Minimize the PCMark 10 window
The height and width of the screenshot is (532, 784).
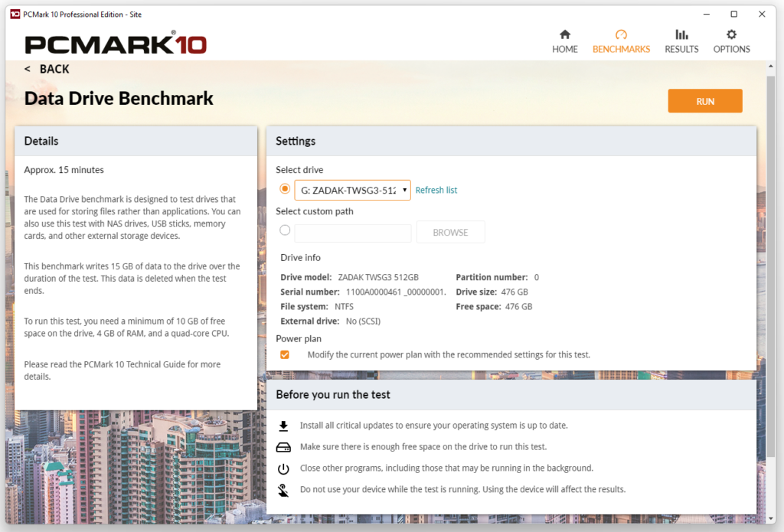pyautogui.click(x=707, y=14)
